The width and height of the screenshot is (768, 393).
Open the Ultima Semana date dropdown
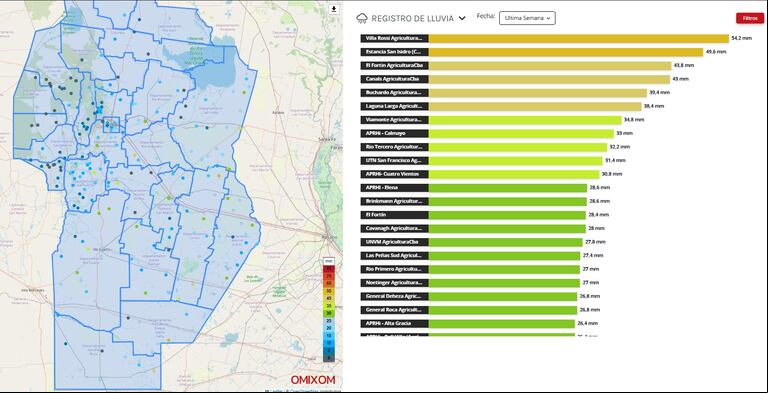coord(527,18)
